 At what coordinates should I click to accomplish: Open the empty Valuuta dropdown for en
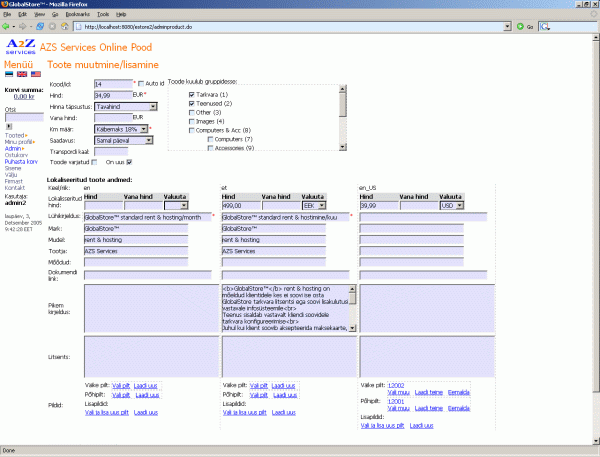[176, 206]
